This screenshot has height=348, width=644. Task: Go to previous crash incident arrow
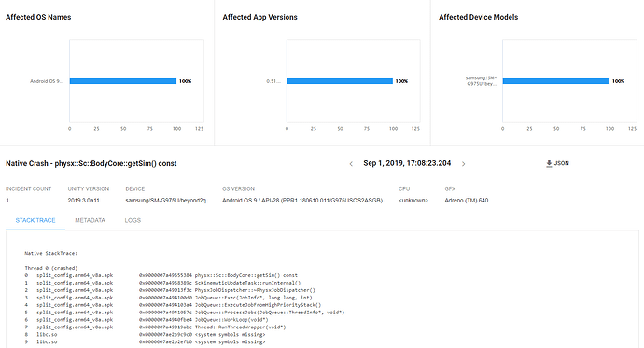pyautogui.click(x=351, y=164)
